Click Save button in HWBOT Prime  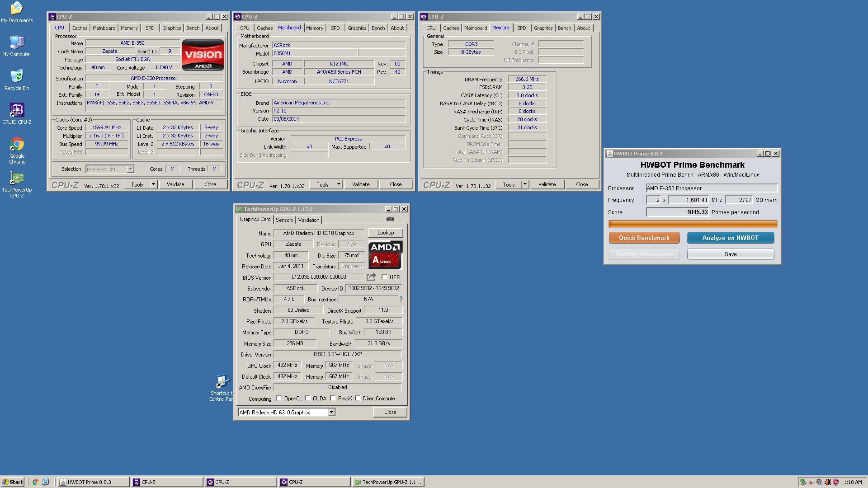click(730, 254)
